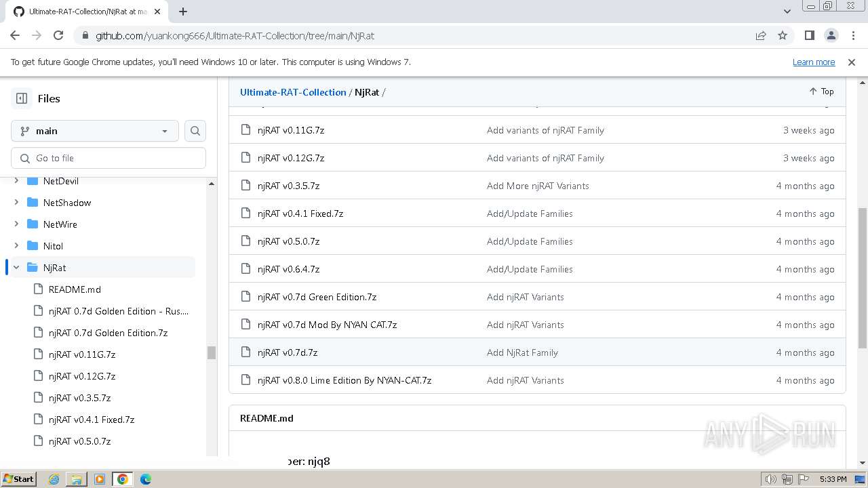868x488 pixels.
Task: Open the Chrome profile avatar
Action: click(x=831, y=35)
